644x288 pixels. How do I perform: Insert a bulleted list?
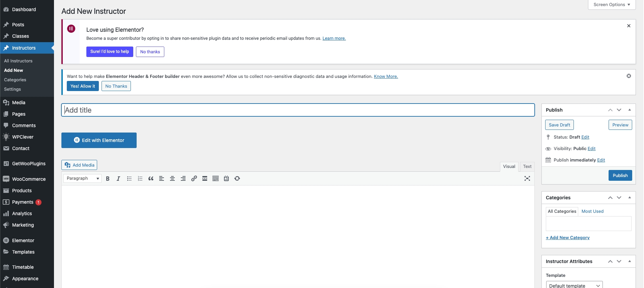[129, 179]
